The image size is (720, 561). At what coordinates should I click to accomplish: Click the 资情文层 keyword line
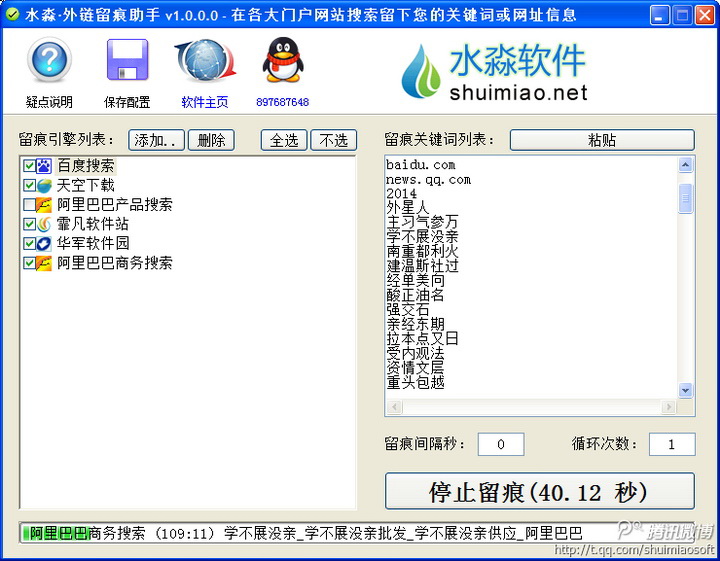415,368
